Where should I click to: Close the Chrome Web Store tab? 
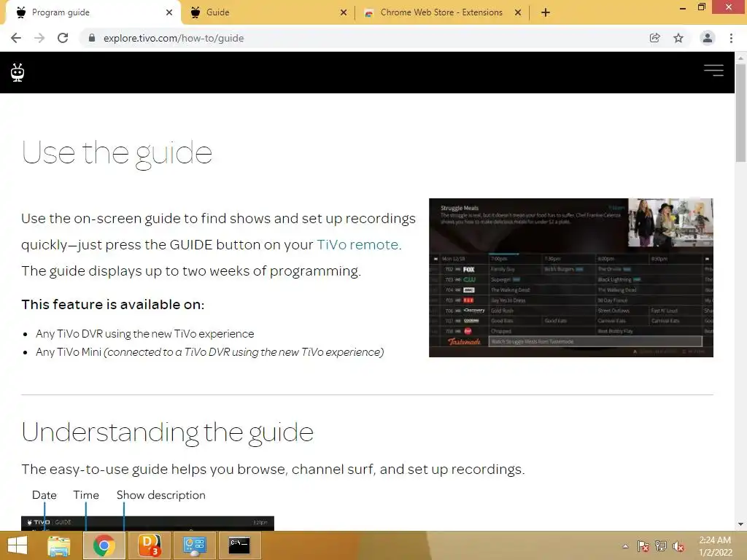[x=518, y=12]
